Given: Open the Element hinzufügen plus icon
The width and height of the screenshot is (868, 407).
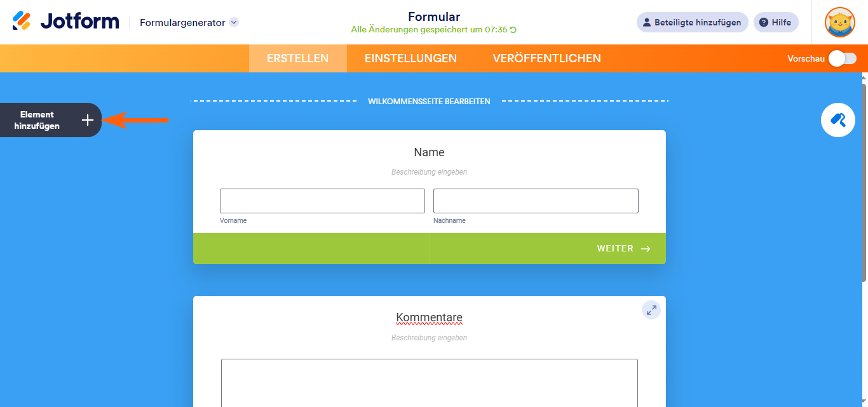Looking at the screenshot, I should tap(88, 119).
